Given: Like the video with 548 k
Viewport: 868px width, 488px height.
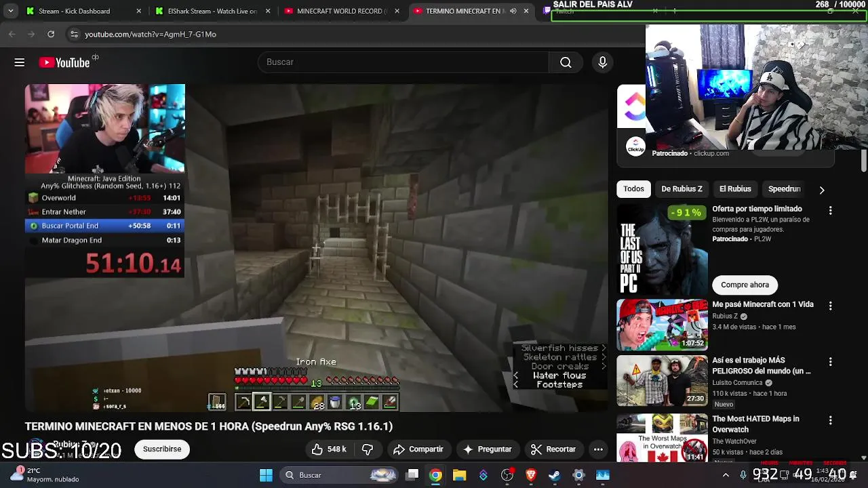Looking at the screenshot, I should tap(329, 449).
